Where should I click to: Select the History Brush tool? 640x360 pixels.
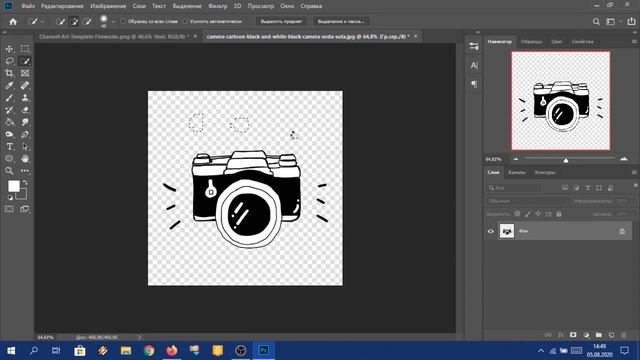click(9, 110)
